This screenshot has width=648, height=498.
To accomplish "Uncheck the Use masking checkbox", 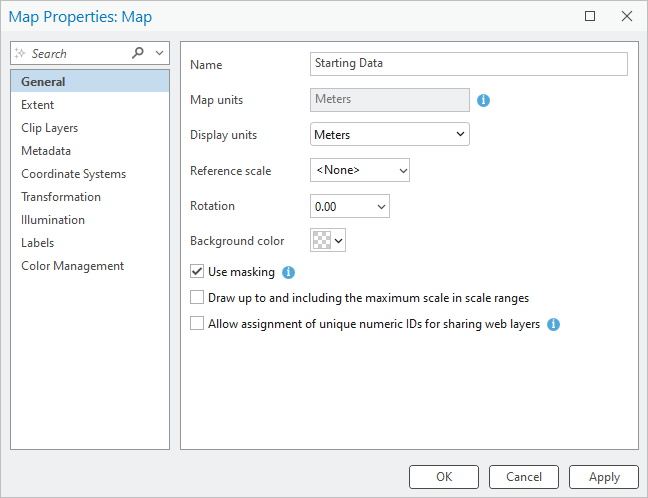I will tap(197, 272).
